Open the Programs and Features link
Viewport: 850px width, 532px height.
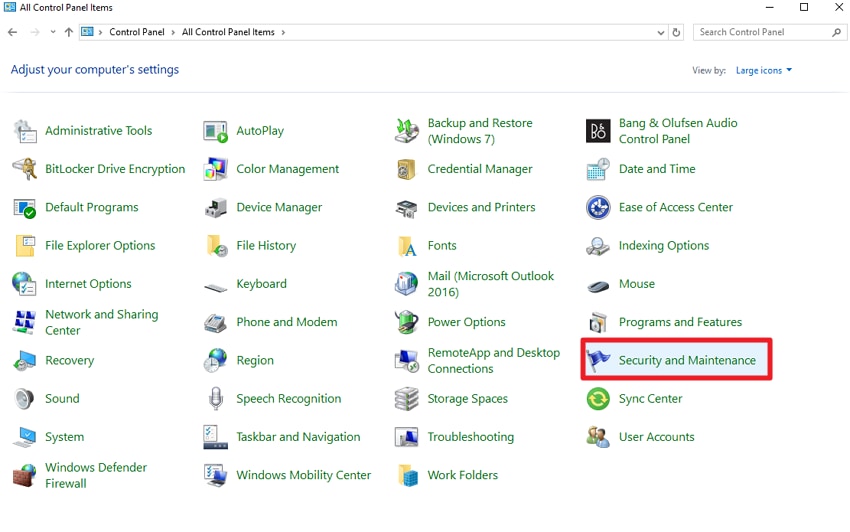[680, 323]
